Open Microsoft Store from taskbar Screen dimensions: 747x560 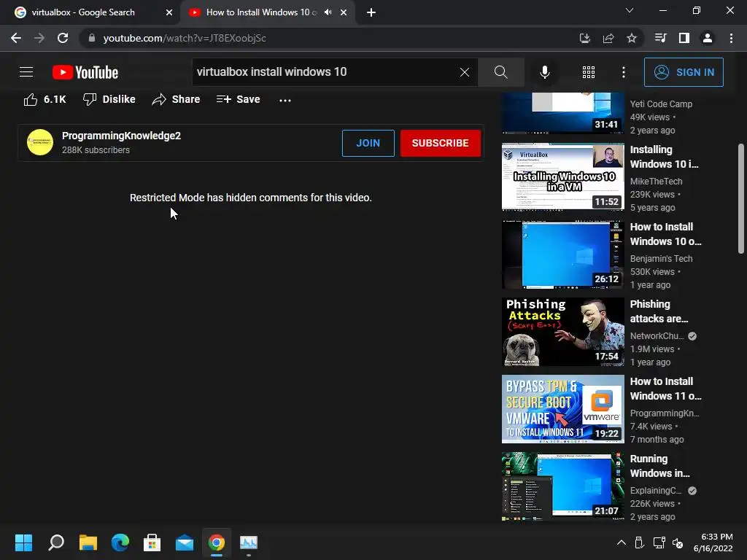(152, 542)
